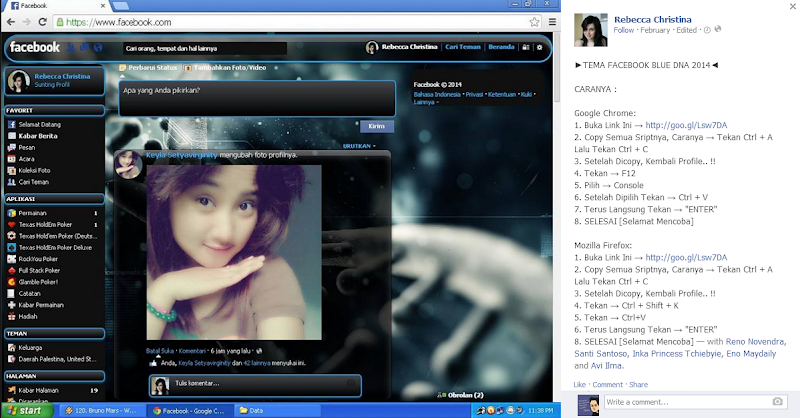
Task: Open privacy shortcuts lock icon in header
Action: 526,47
